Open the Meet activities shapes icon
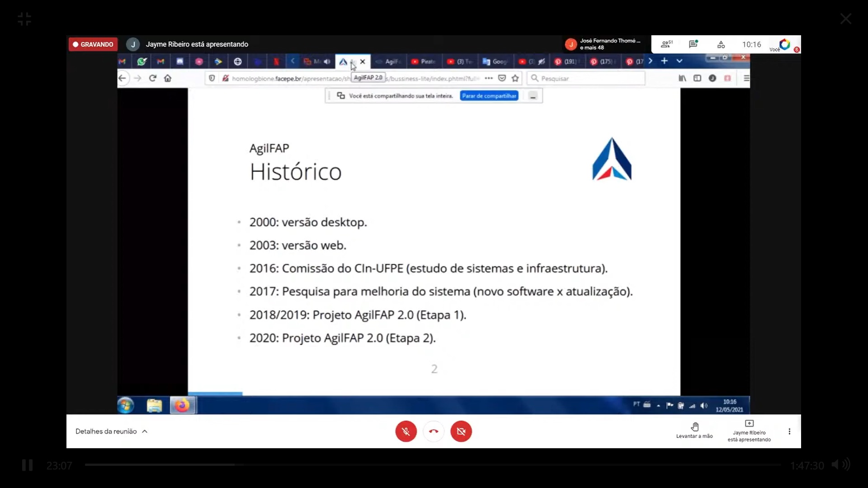This screenshot has width=868, height=488. [721, 44]
